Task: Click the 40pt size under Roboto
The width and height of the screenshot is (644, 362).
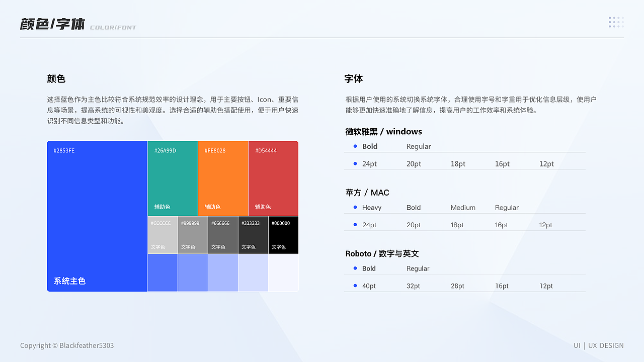Action: click(369, 285)
